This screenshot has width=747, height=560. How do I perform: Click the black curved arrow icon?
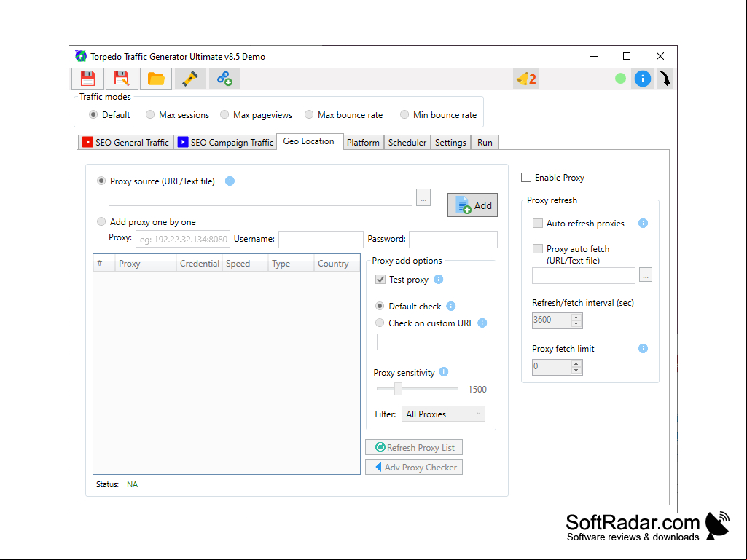pos(665,79)
